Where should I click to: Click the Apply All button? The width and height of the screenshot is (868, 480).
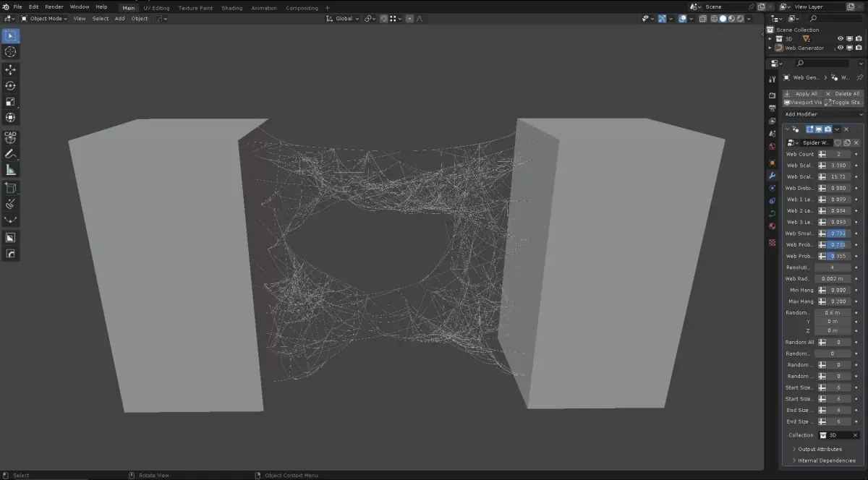pyautogui.click(x=802, y=94)
